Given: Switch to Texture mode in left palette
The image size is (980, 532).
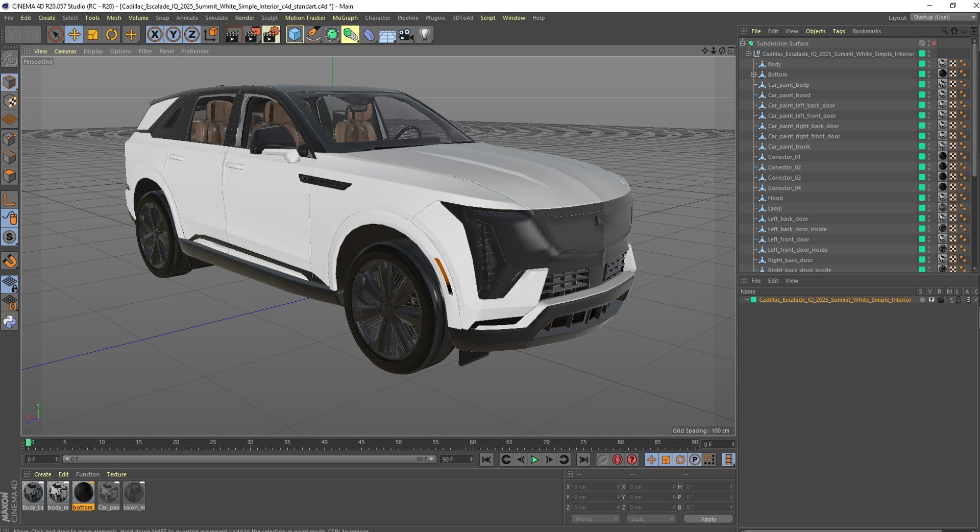Looking at the screenshot, I should (10, 102).
